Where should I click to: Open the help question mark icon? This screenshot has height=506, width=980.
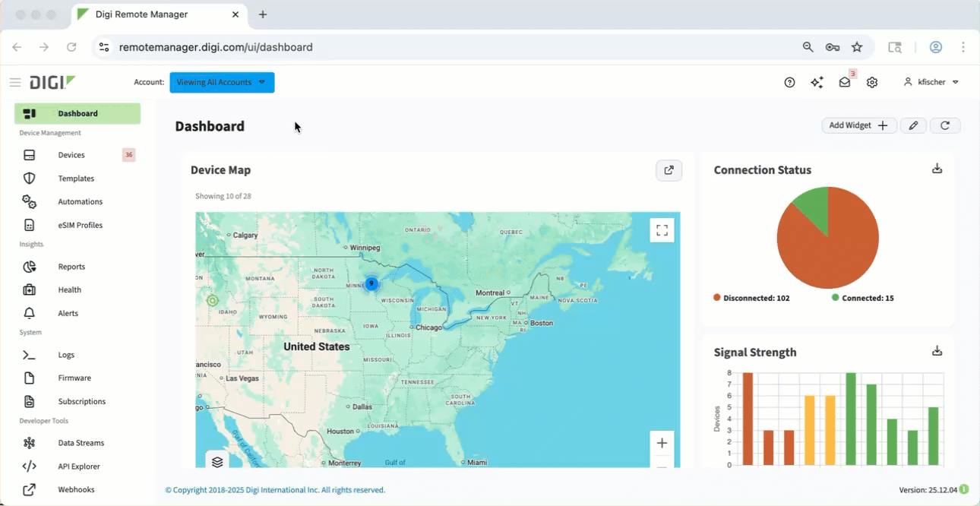coord(789,83)
